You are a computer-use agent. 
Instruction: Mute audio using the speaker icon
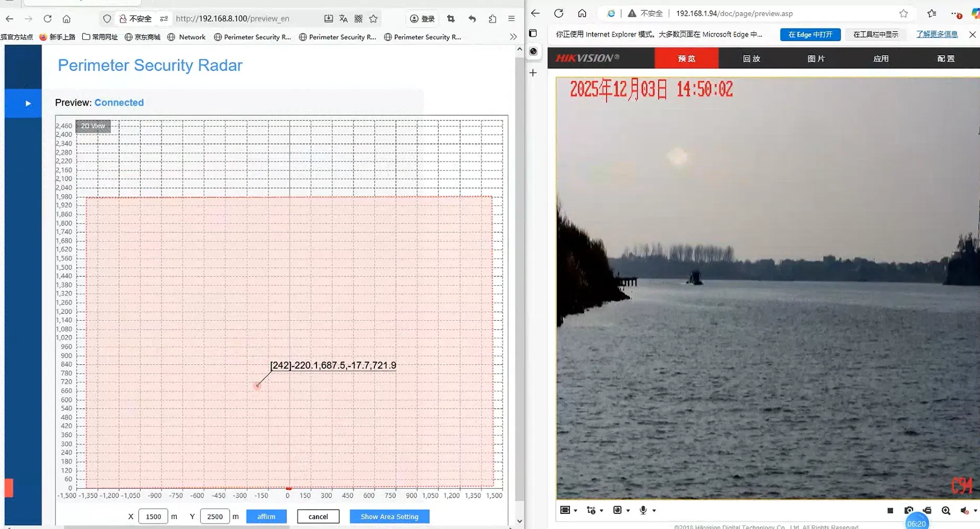[964, 510]
